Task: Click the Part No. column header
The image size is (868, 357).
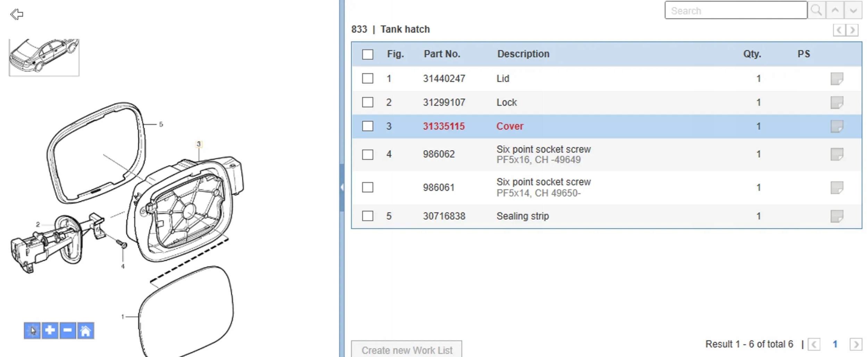Action: tap(442, 54)
